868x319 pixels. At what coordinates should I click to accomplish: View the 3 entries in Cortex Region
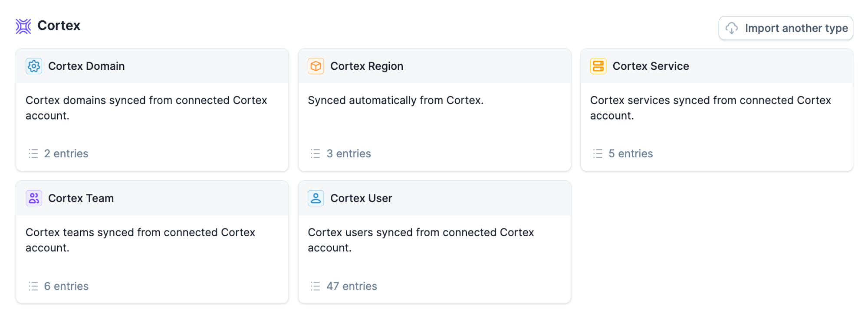coord(349,154)
